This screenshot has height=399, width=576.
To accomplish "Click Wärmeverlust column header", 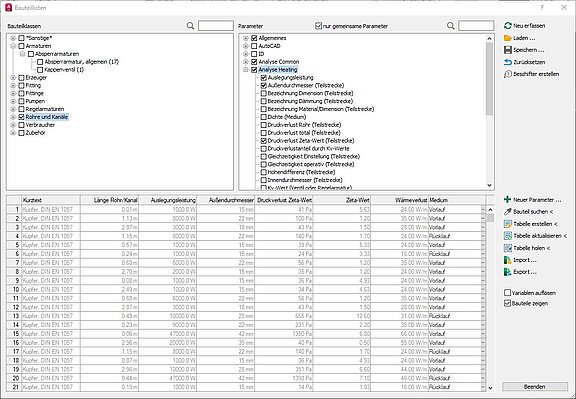I will click(400, 200).
